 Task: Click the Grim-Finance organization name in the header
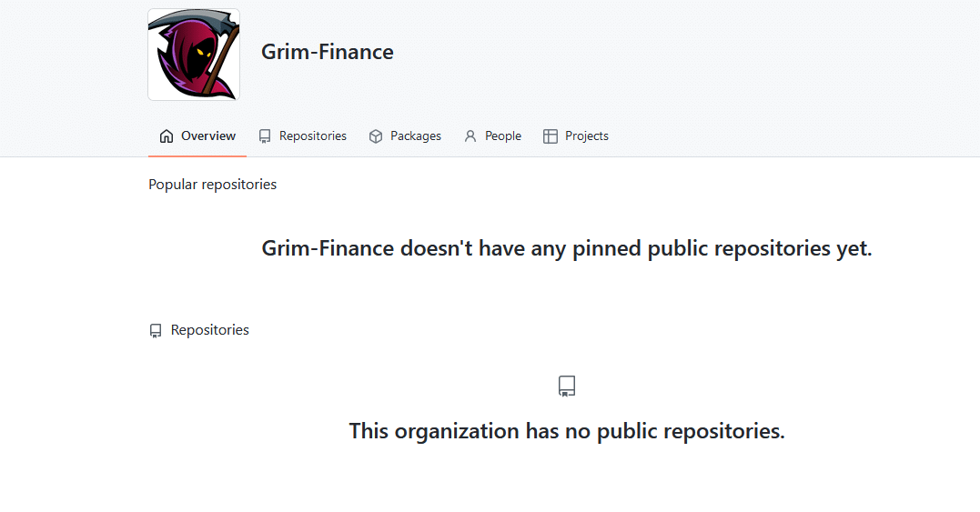tap(328, 52)
